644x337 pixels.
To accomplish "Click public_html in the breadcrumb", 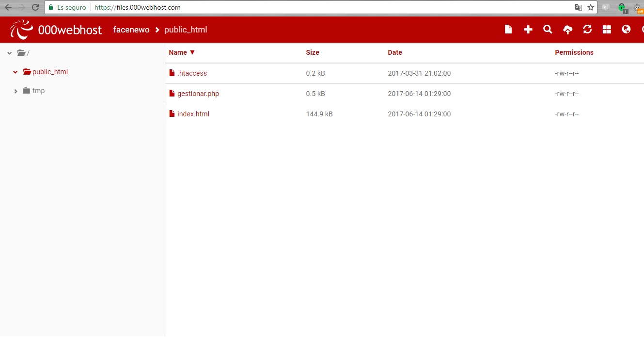I will pyautogui.click(x=186, y=30).
